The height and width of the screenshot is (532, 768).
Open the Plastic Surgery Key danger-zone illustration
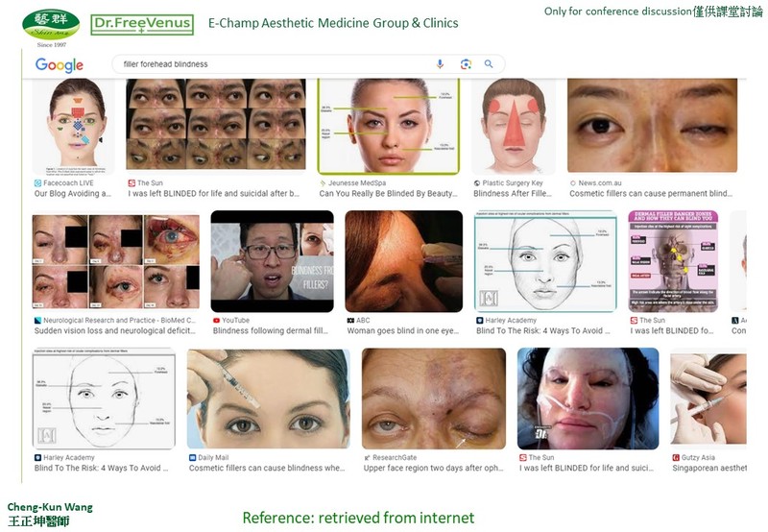click(514, 127)
